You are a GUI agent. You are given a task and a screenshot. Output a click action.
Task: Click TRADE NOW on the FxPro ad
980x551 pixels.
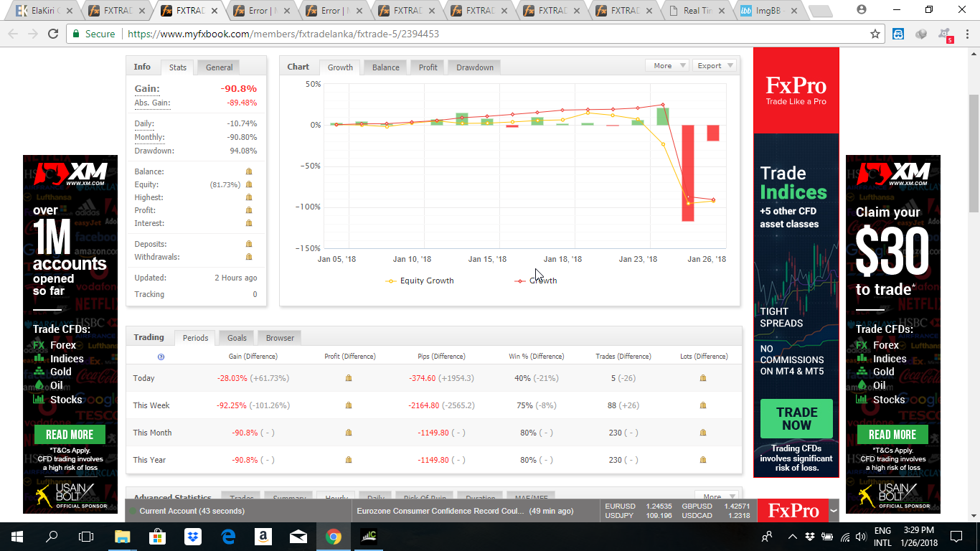pyautogui.click(x=796, y=419)
